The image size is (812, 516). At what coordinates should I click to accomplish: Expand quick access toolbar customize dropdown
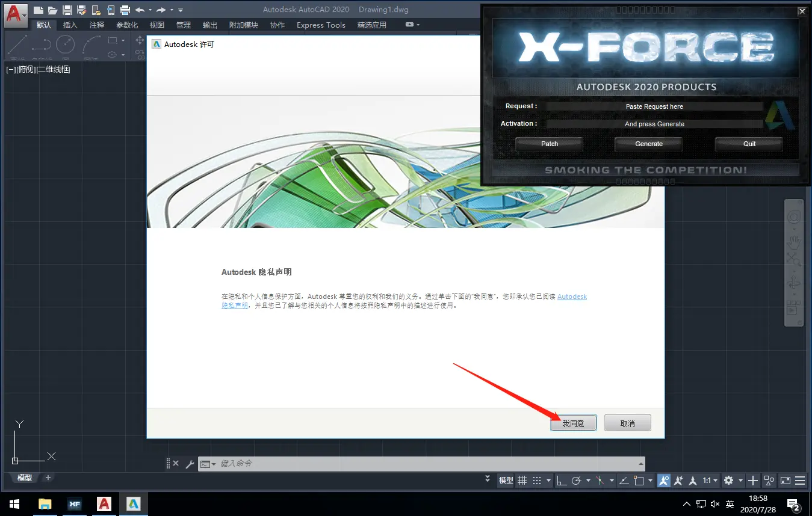[181, 10]
